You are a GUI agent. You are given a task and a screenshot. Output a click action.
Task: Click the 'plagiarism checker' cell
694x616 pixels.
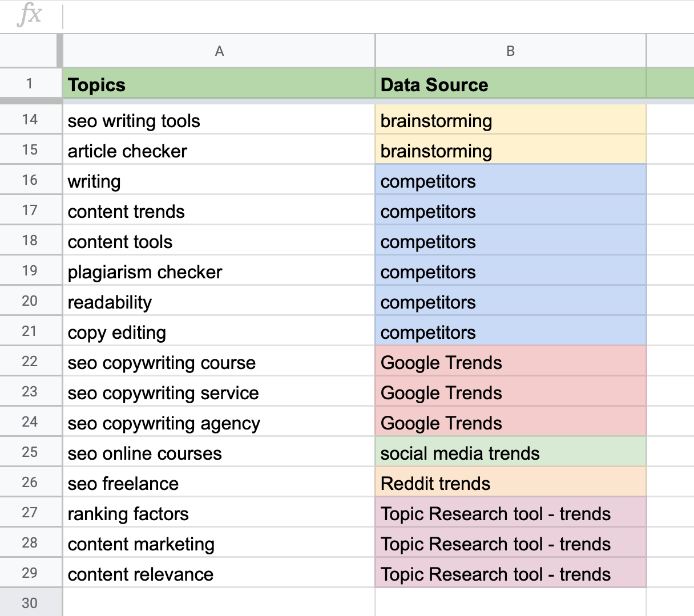pos(219,272)
